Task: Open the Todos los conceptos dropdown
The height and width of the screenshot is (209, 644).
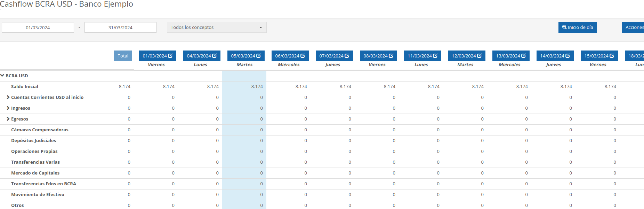Action: pos(216,28)
